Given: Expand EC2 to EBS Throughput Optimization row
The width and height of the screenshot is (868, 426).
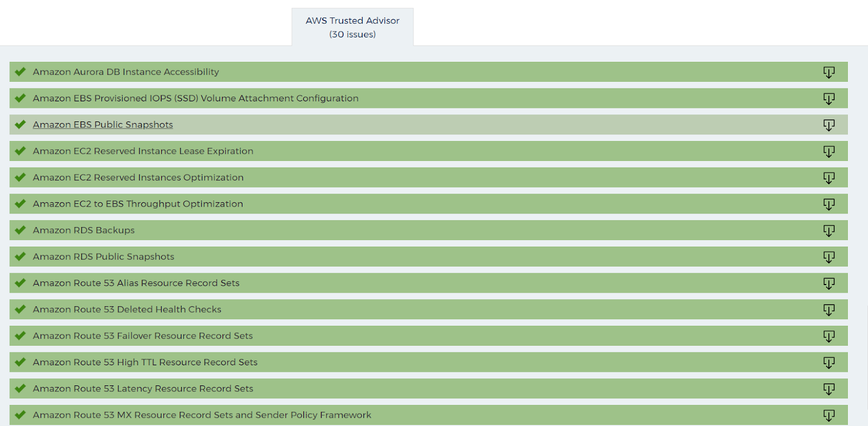Looking at the screenshot, I should (x=829, y=204).
